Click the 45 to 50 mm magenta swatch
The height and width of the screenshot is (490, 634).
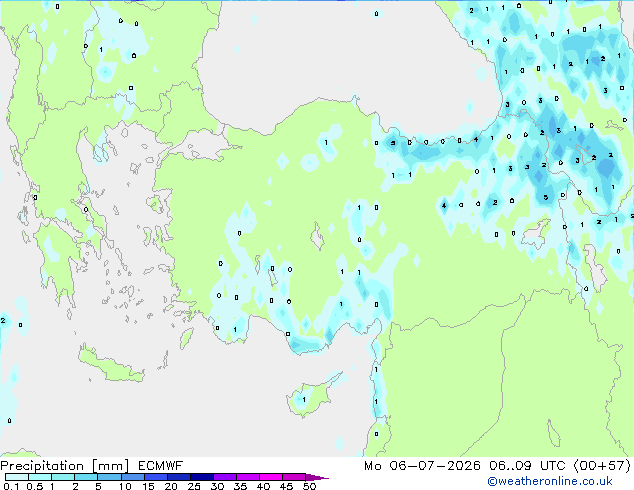[x=294, y=477]
